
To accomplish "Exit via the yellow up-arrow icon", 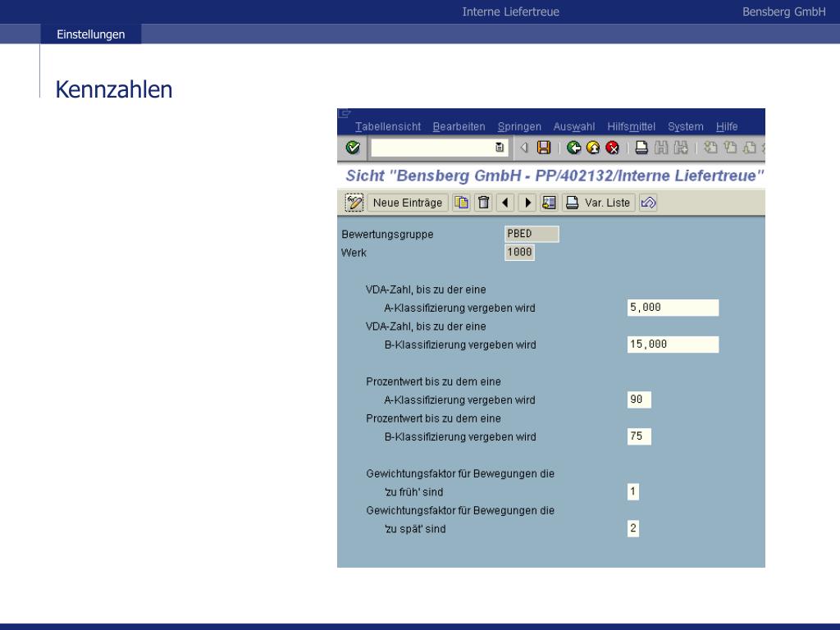I will click(x=593, y=148).
